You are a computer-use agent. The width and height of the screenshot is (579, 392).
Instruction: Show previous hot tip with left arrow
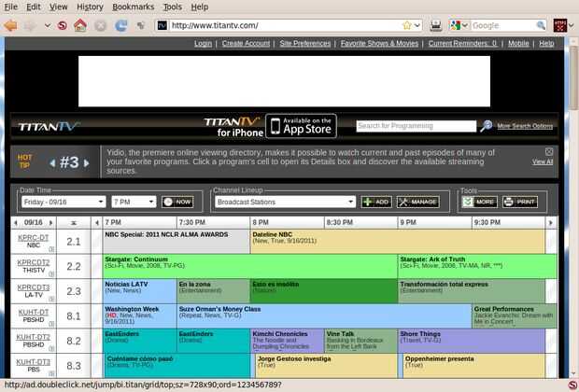(53, 162)
